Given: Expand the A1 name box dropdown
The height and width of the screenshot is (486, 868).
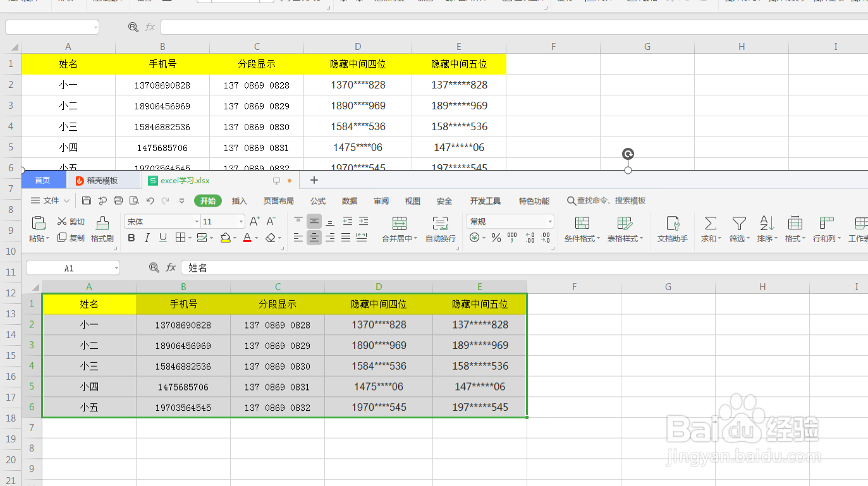Looking at the screenshot, I should coord(116,268).
